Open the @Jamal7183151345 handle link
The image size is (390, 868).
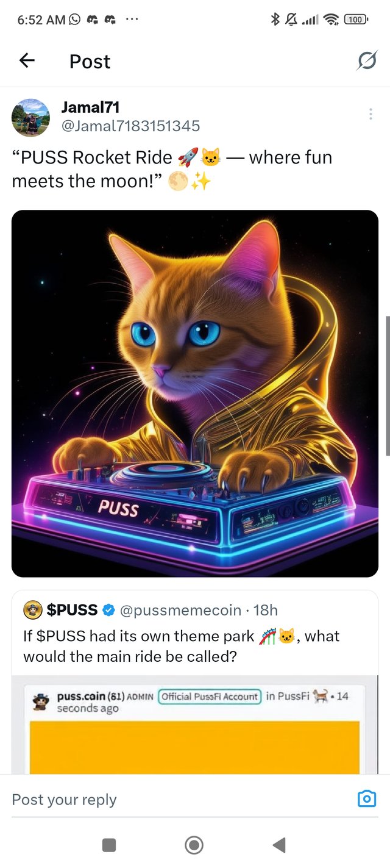(x=130, y=126)
